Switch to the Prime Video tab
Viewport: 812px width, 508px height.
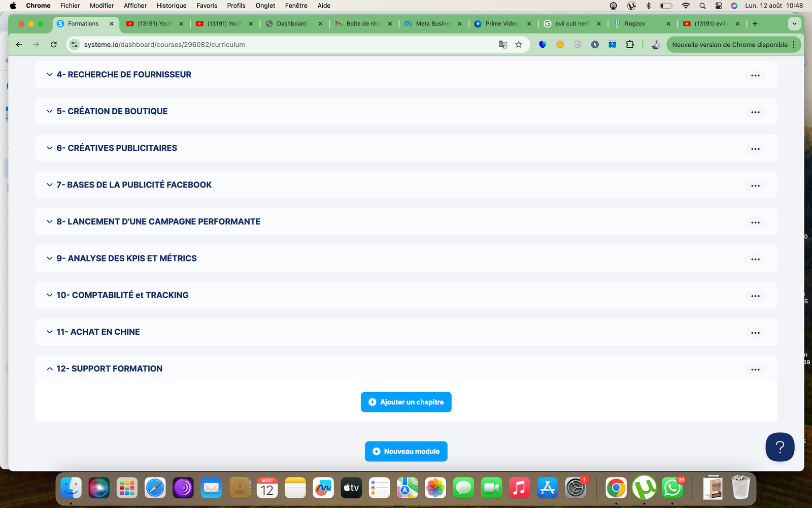501,24
